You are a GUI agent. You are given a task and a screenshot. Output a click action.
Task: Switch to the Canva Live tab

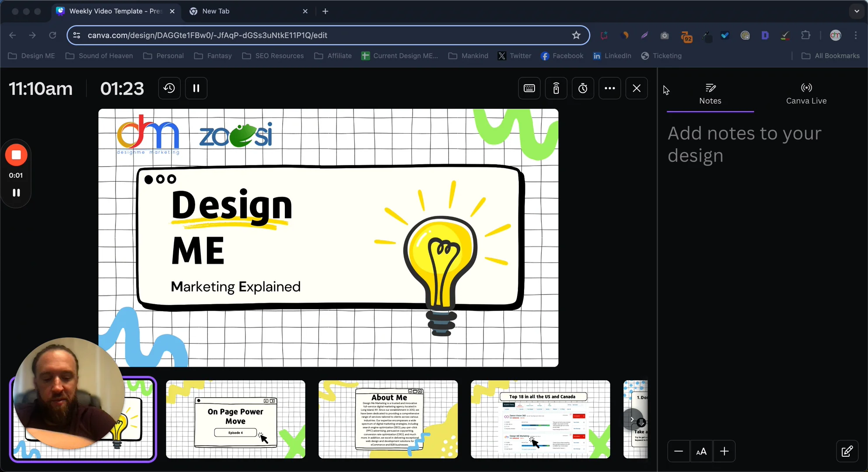pos(806,94)
